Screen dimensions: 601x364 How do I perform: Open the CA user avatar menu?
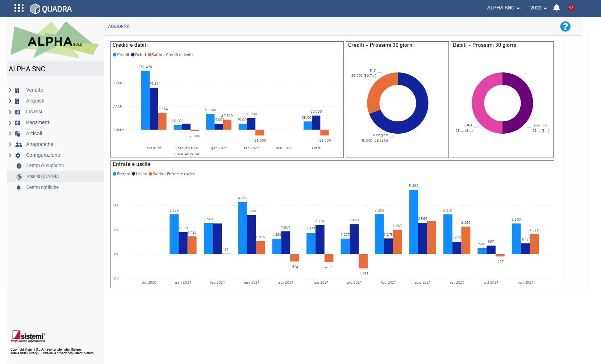571,8
